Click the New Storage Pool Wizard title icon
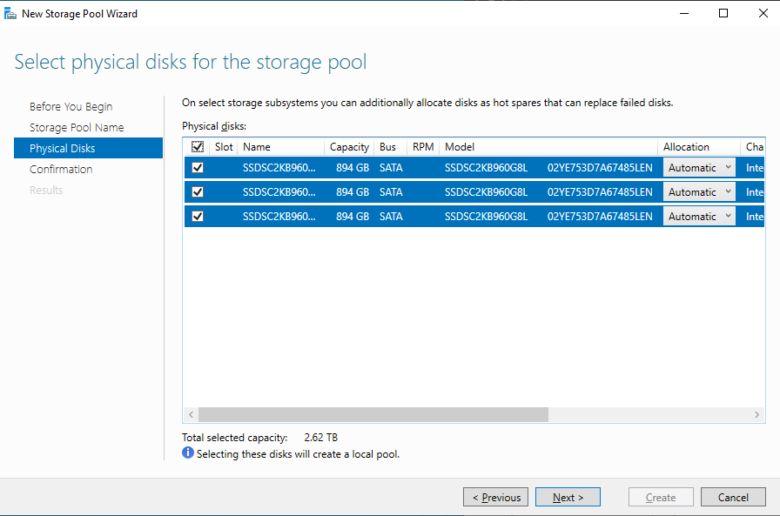This screenshot has width=780, height=516. [10, 13]
